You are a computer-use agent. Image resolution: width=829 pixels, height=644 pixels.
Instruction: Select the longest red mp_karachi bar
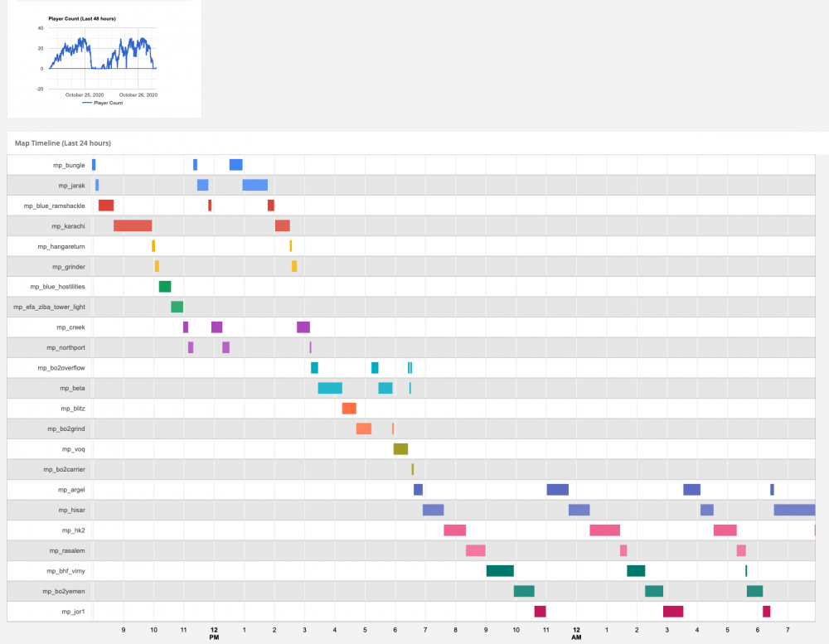click(x=133, y=225)
